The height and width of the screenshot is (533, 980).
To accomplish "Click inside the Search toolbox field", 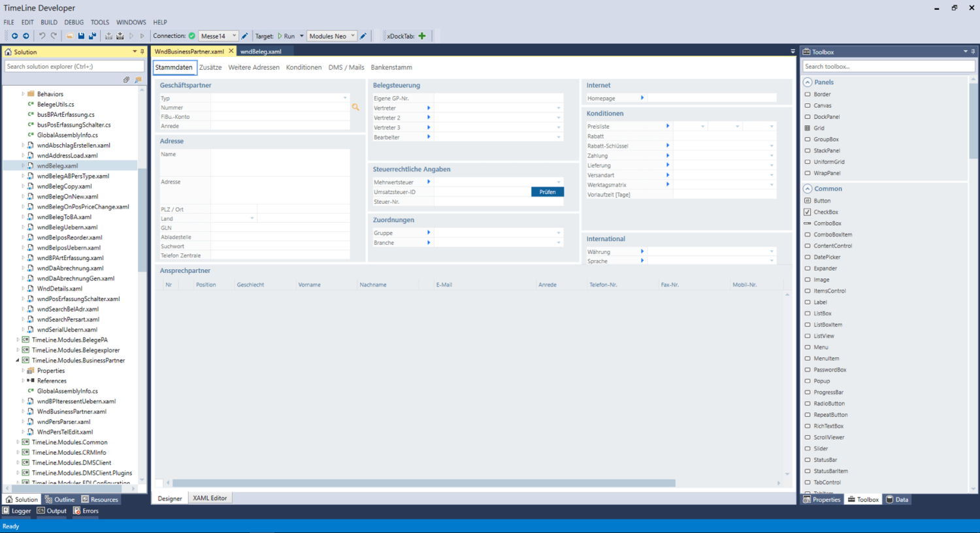I will [x=887, y=66].
